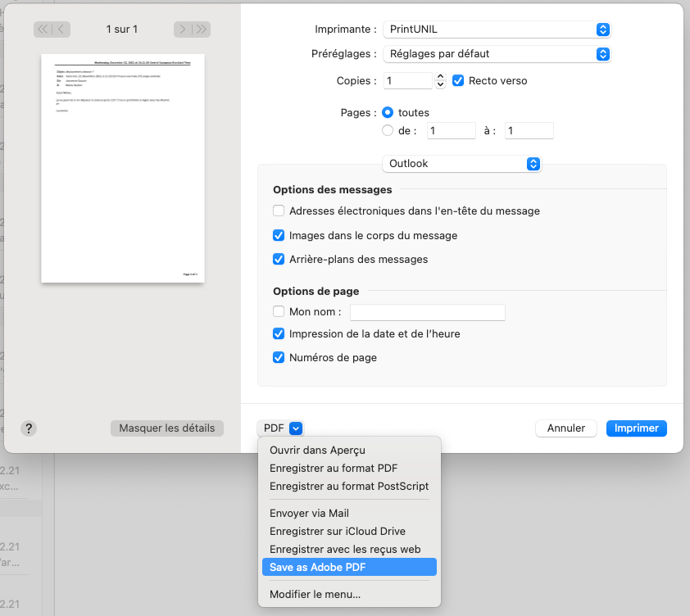Toggle the Recto verso checkbox
This screenshot has height=616, width=690.
pos(458,81)
